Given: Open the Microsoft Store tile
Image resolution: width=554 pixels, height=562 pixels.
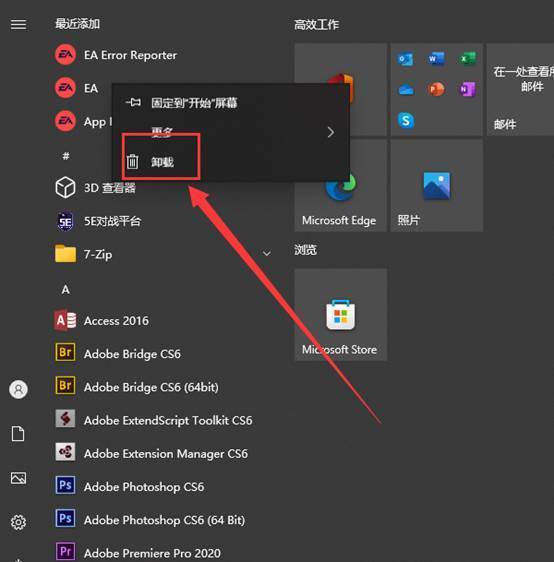Looking at the screenshot, I should coord(340,314).
